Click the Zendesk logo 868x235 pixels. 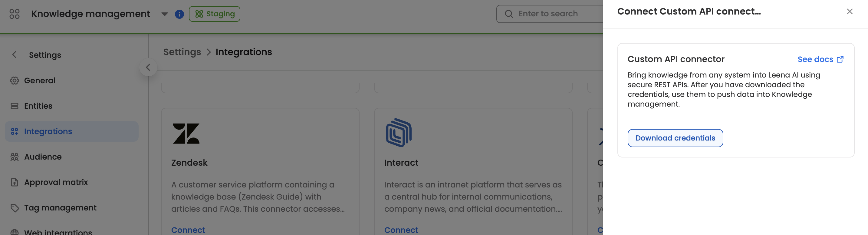coord(186,134)
